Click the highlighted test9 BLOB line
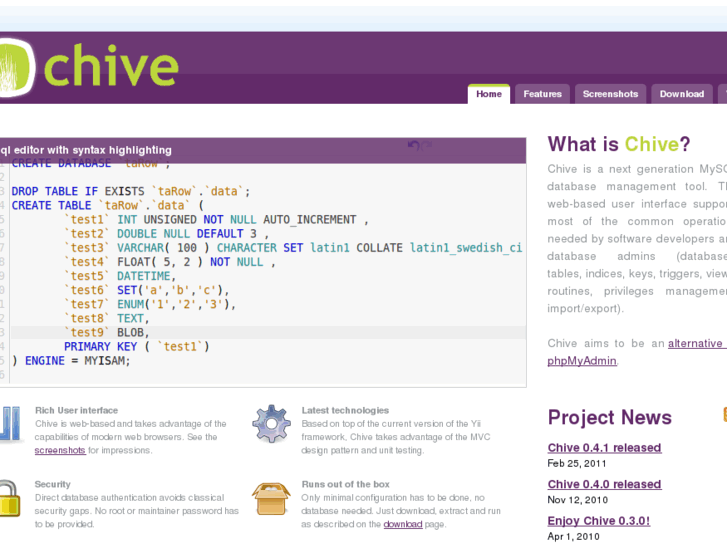This screenshot has height=545, width=727. point(268,333)
